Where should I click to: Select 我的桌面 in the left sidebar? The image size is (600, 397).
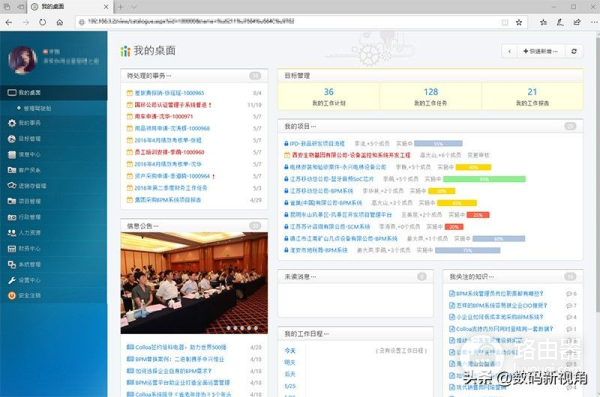click(x=54, y=93)
